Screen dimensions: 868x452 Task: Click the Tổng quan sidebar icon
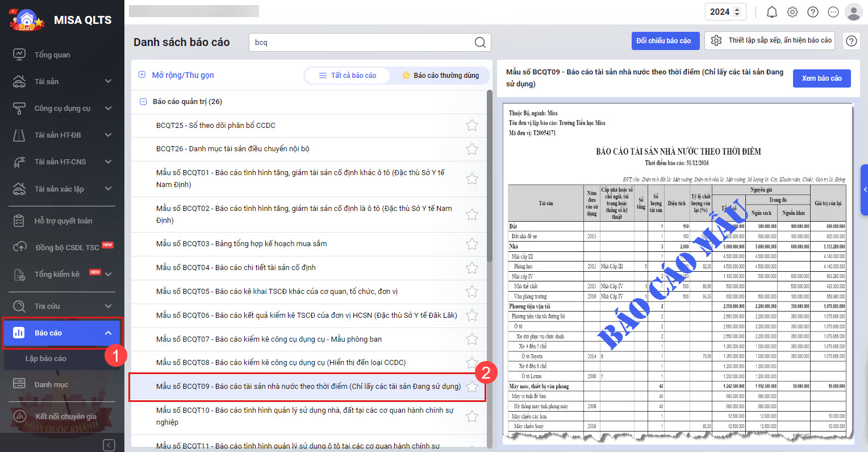click(x=19, y=55)
